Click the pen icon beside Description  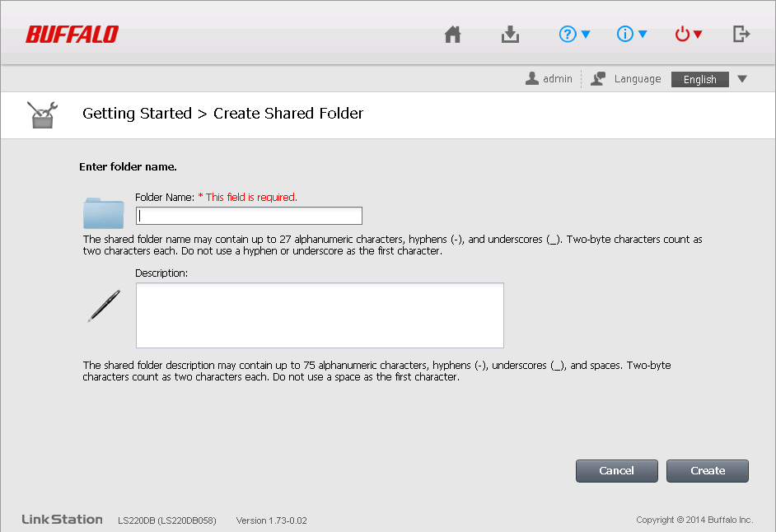[x=104, y=306]
